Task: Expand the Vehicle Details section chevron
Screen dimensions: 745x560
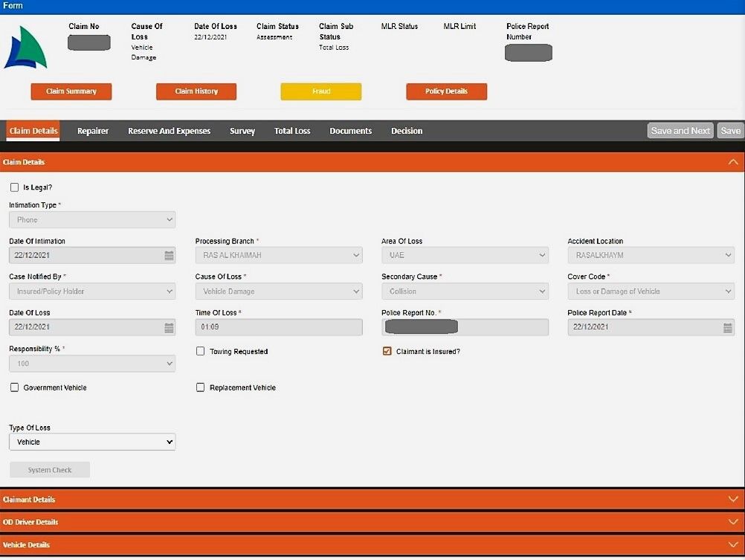Action: coord(733,545)
